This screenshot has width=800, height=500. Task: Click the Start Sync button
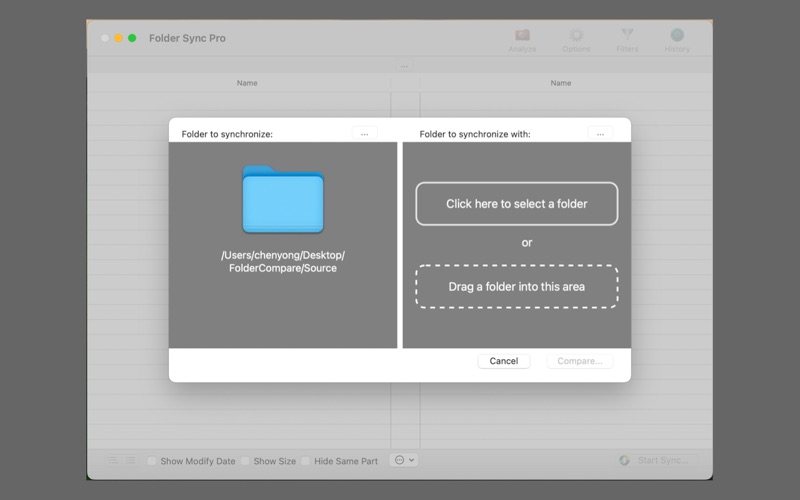click(656, 460)
